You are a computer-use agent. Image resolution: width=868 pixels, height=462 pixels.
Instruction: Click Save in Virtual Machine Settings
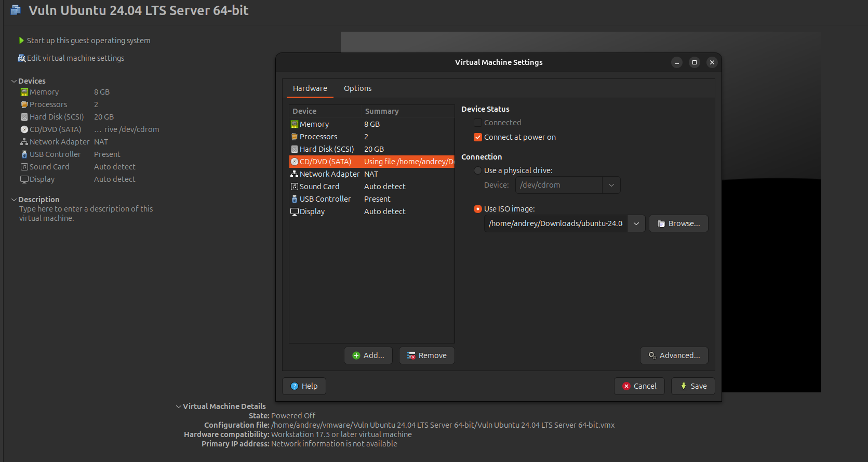[x=693, y=386]
